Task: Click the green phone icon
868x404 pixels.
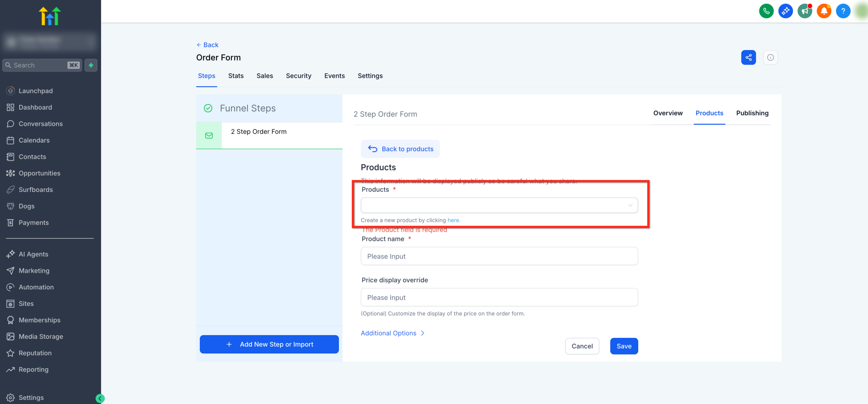Action: click(x=767, y=11)
